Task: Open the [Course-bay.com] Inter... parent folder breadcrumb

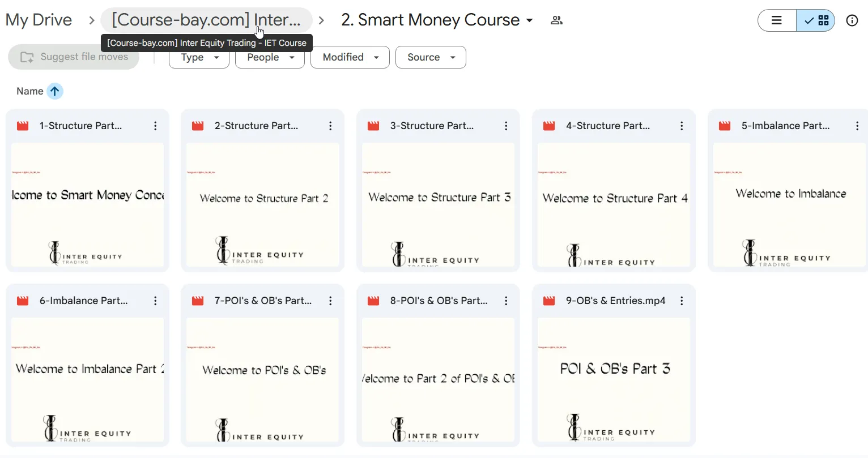Action: point(206,20)
